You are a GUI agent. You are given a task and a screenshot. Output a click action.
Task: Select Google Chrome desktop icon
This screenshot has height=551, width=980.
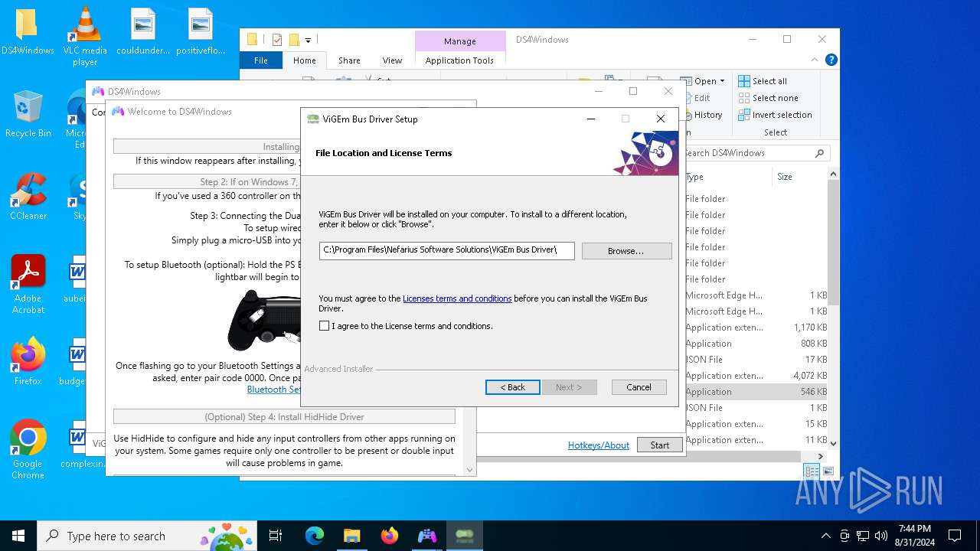tap(28, 450)
